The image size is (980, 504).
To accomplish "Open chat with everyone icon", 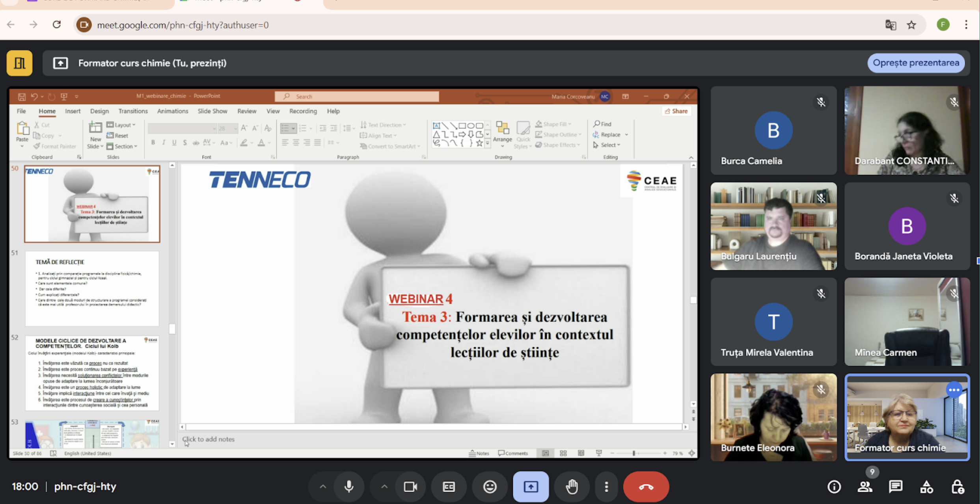I will [x=896, y=487].
